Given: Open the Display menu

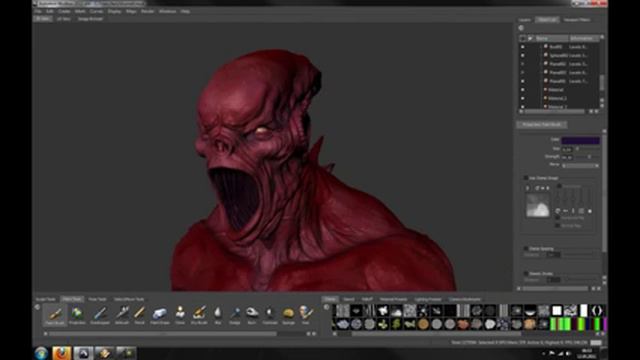Looking at the screenshot, I should point(114,11).
